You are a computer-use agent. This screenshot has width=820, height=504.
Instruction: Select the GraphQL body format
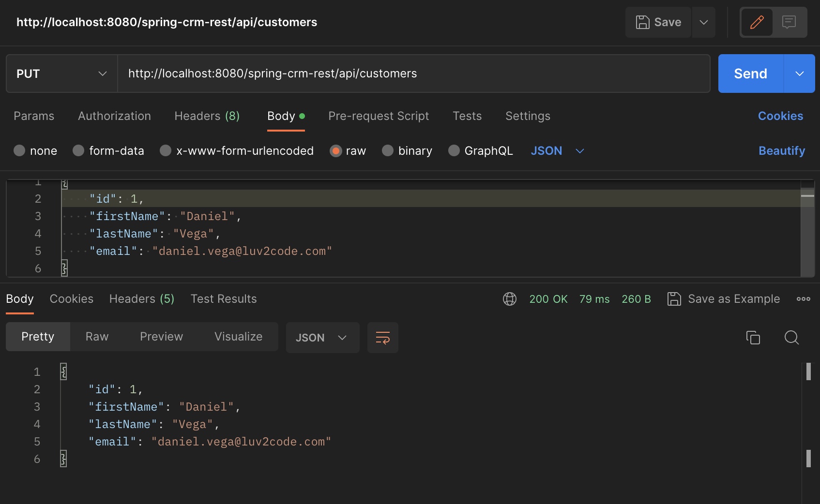pyautogui.click(x=454, y=150)
